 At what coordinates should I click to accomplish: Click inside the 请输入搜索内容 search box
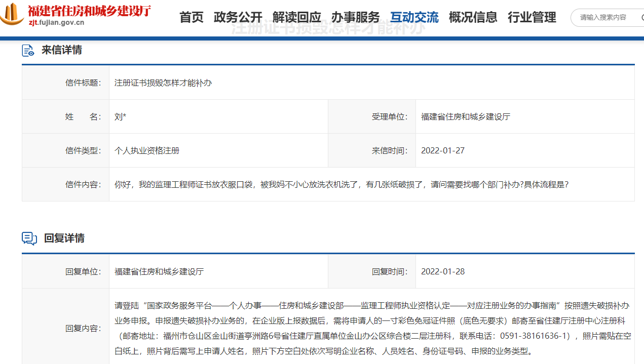pos(603,18)
